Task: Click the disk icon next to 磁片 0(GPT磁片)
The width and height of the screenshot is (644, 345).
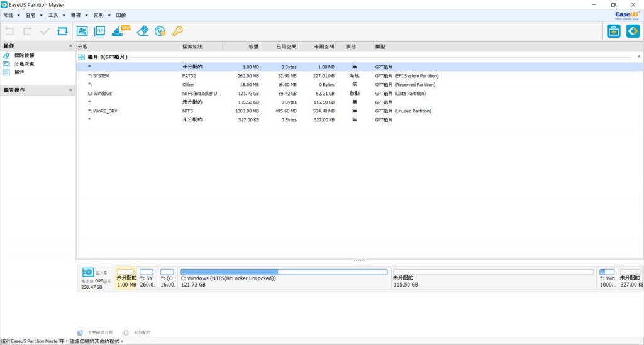Action: click(x=81, y=57)
